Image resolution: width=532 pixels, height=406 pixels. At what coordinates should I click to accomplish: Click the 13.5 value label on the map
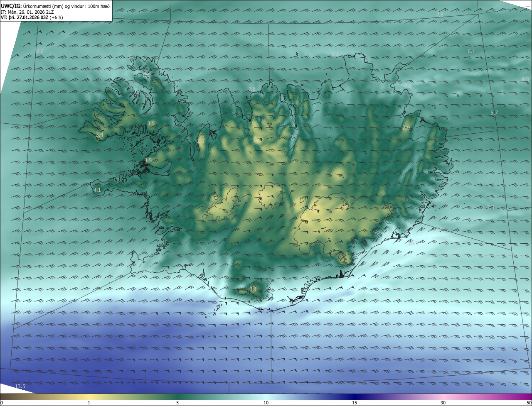20,386
